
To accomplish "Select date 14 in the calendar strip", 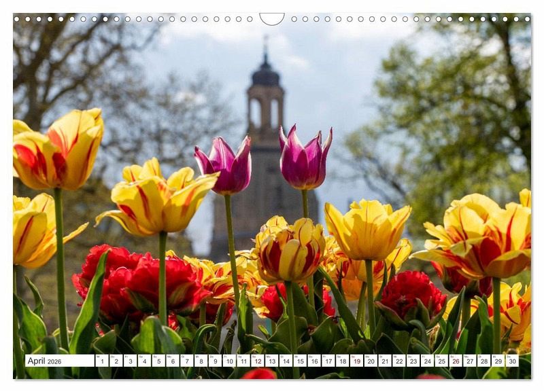I will (286, 361).
